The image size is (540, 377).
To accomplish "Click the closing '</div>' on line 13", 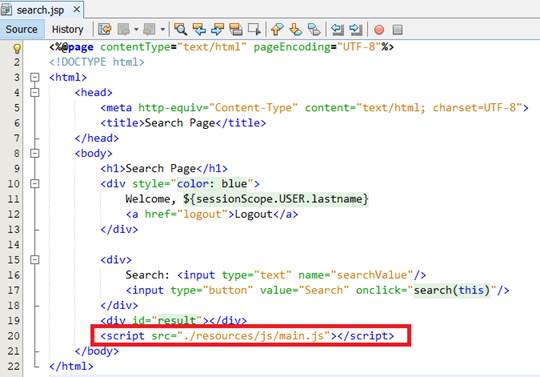I will point(119,229).
